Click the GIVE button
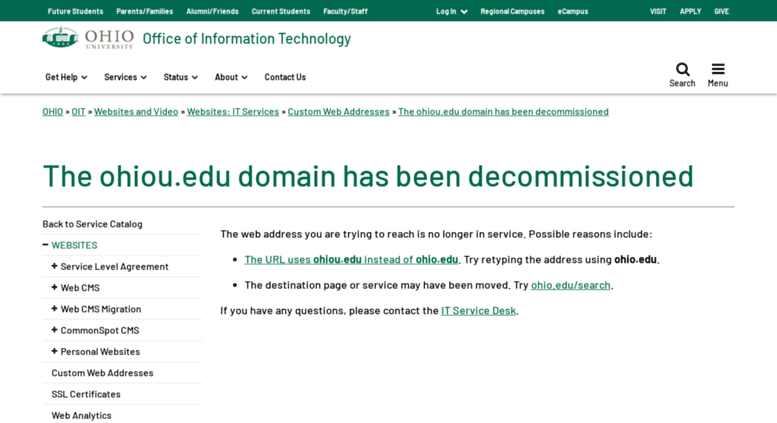 point(722,11)
